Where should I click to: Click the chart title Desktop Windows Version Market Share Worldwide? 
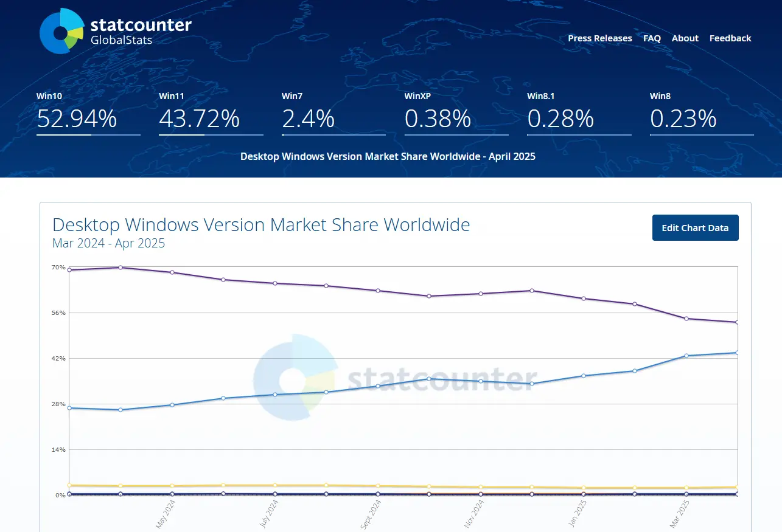(x=261, y=224)
